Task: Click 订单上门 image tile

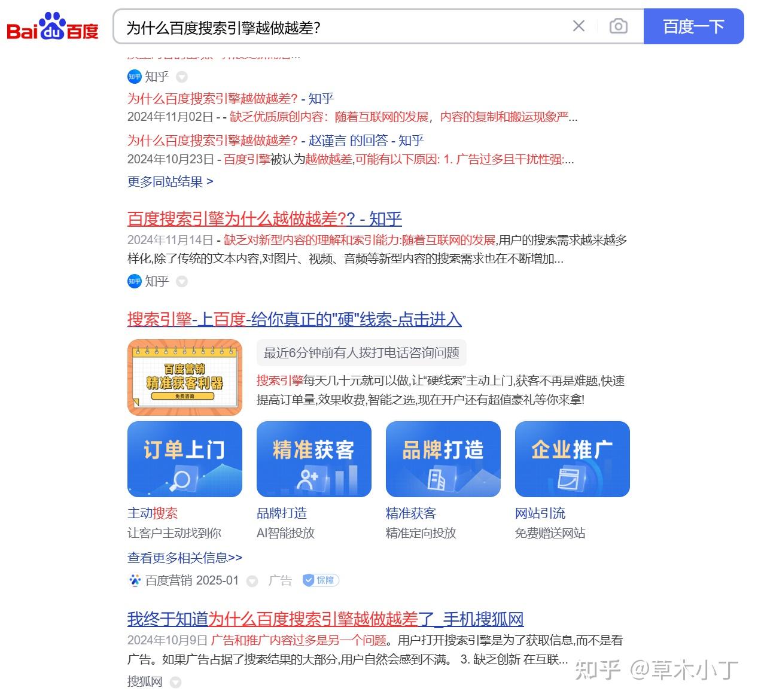Action: pyautogui.click(x=185, y=459)
